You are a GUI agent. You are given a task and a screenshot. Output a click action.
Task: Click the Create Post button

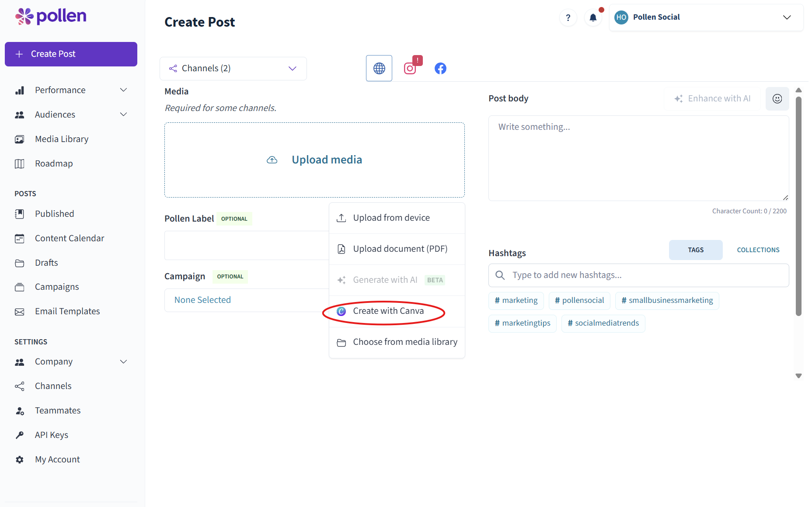(x=71, y=54)
